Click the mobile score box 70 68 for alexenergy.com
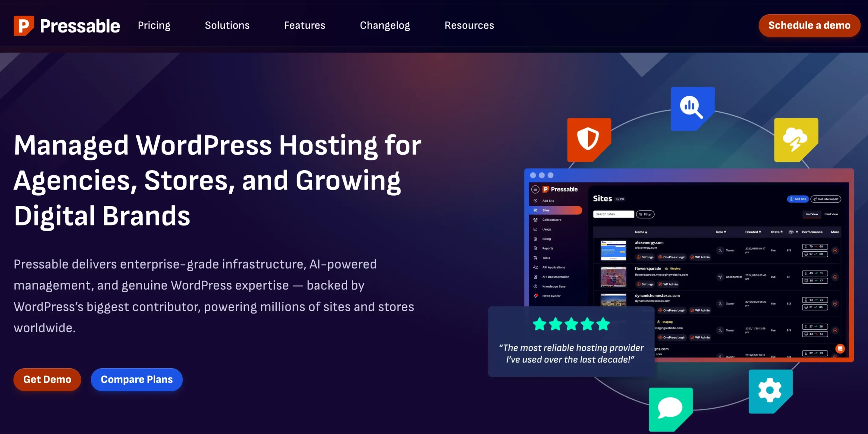The width and height of the screenshot is (868, 434). 815,246
